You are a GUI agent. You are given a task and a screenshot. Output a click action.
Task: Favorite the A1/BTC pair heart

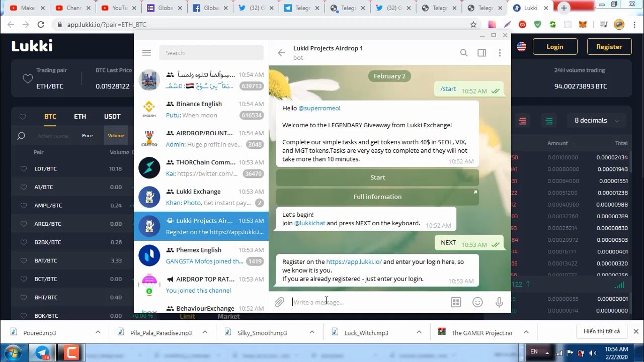(x=24, y=187)
